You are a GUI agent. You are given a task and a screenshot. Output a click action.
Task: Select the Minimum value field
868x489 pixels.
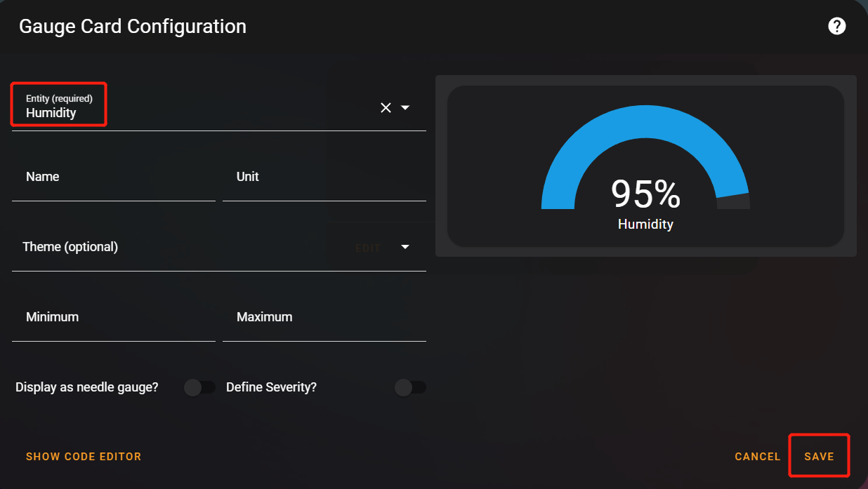[114, 317]
